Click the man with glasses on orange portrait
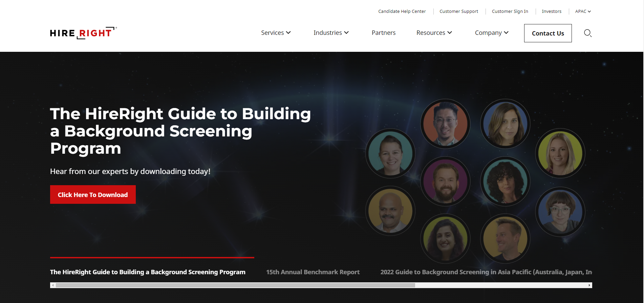 coord(445,124)
